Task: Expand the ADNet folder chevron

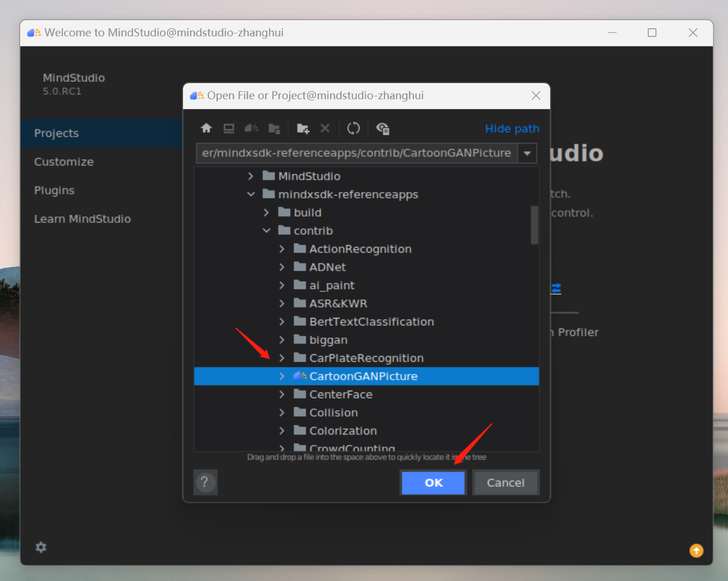Action: click(282, 267)
